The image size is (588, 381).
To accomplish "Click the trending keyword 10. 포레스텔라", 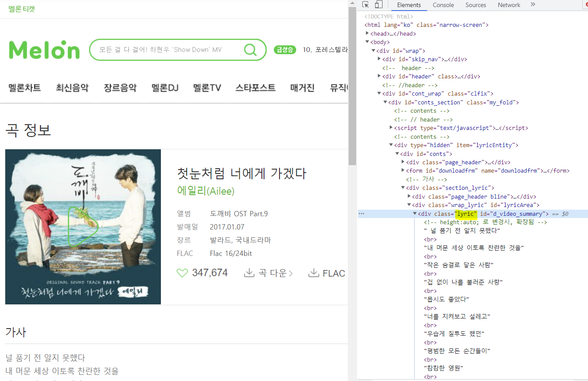I will pos(325,50).
